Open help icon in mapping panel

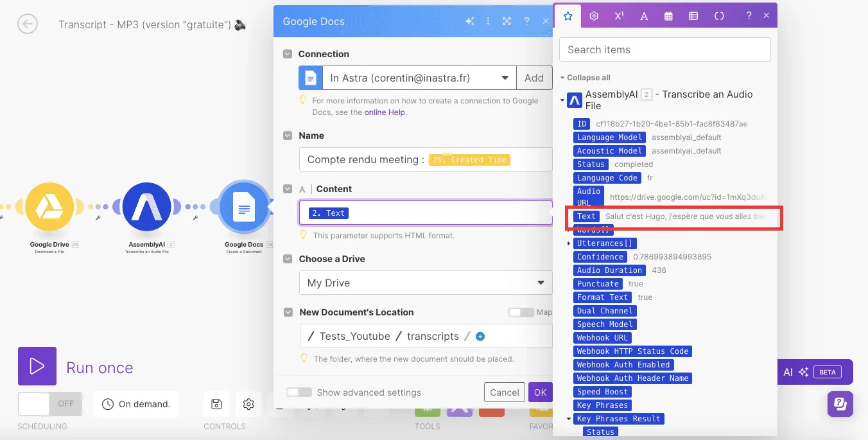(749, 16)
